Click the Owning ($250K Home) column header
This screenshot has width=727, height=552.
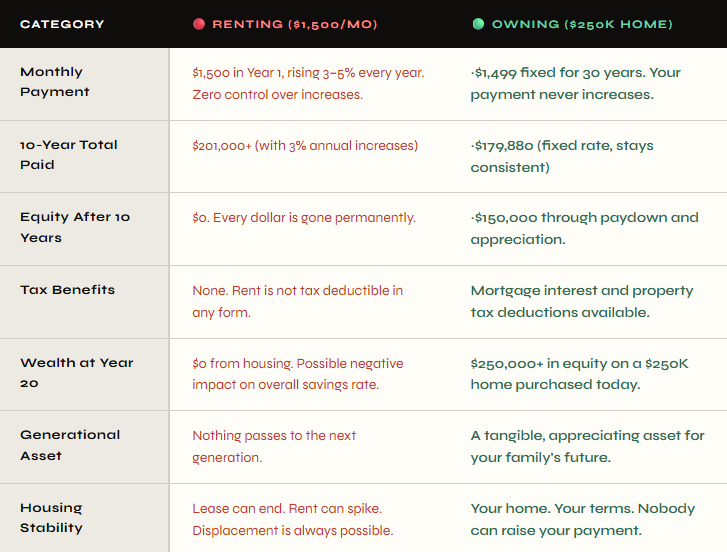tap(582, 24)
